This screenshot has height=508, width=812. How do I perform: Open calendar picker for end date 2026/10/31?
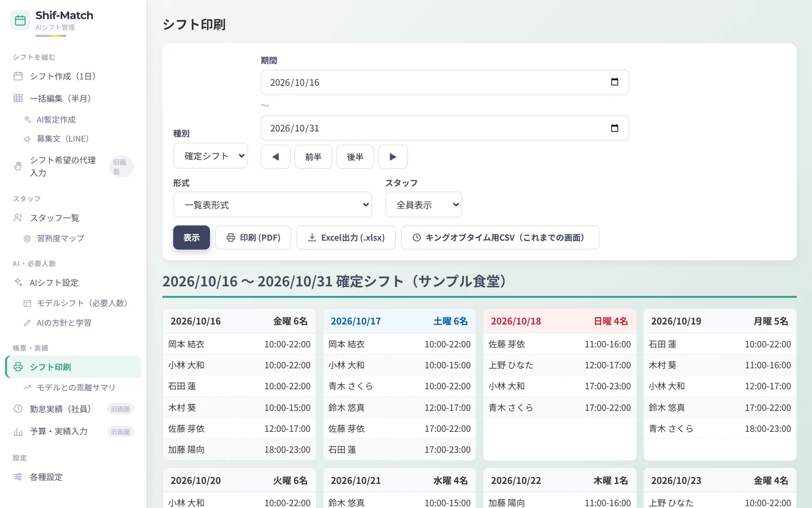tap(615, 128)
